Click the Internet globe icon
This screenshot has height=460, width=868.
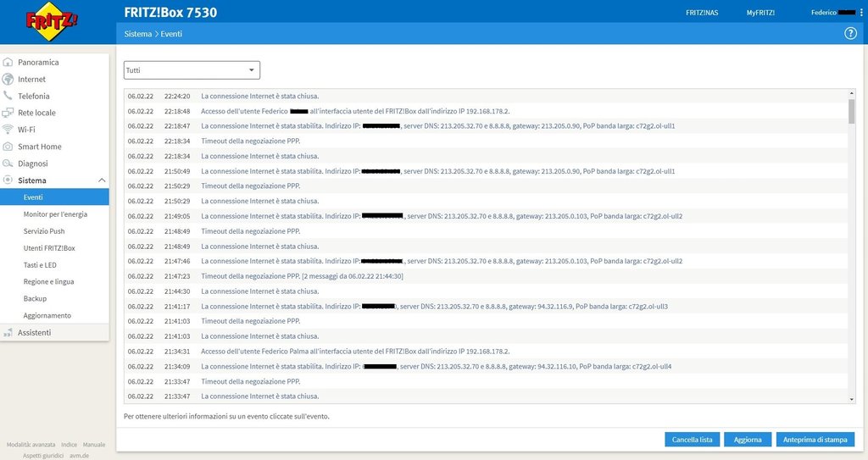click(x=8, y=79)
